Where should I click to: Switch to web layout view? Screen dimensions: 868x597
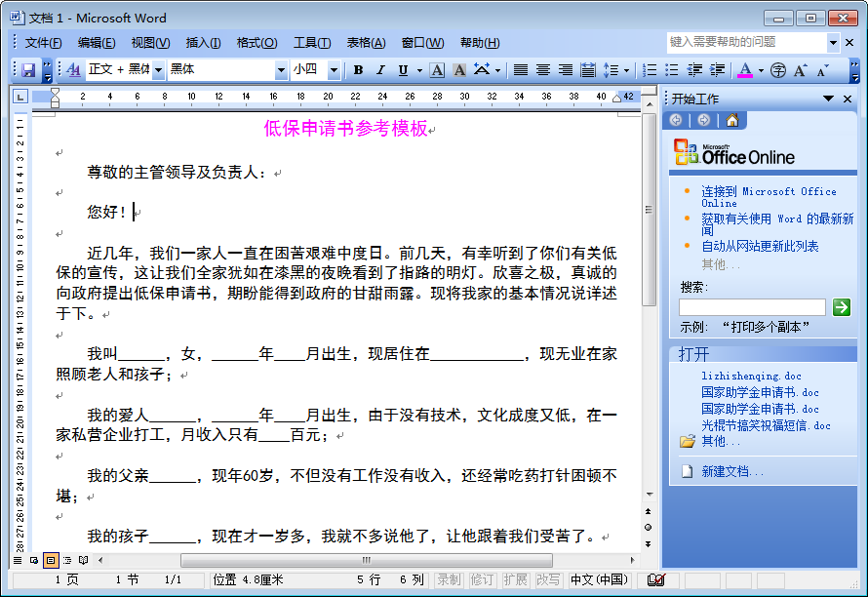coord(34,561)
